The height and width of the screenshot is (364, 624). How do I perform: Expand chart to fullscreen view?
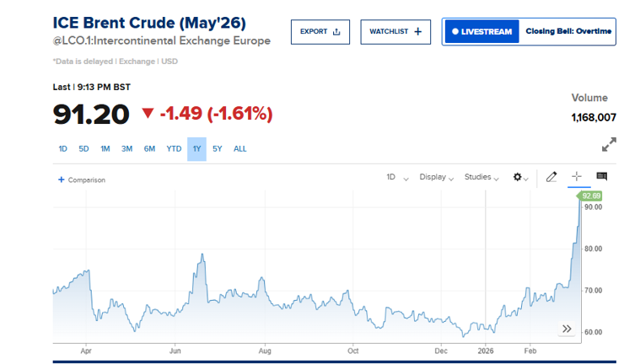click(609, 145)
